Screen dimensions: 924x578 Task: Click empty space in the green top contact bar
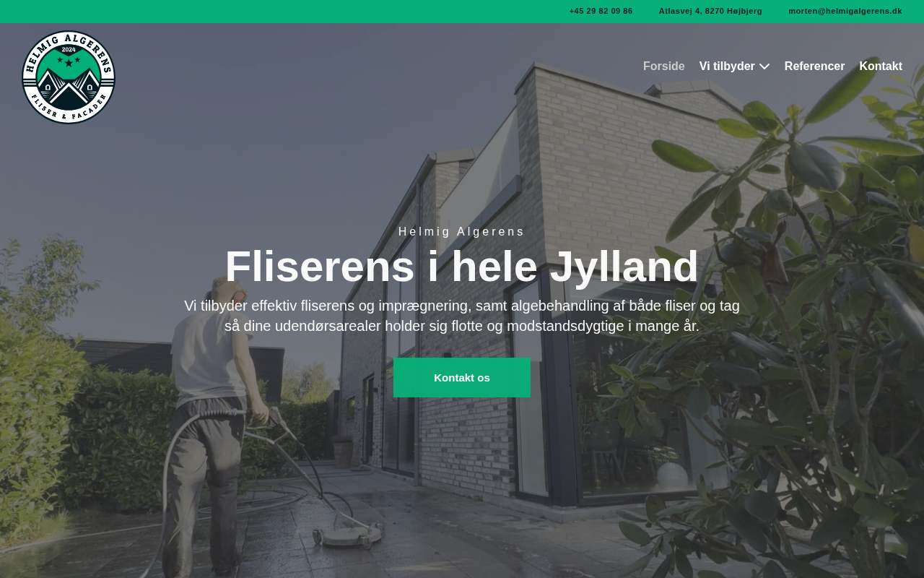[289, 11]
